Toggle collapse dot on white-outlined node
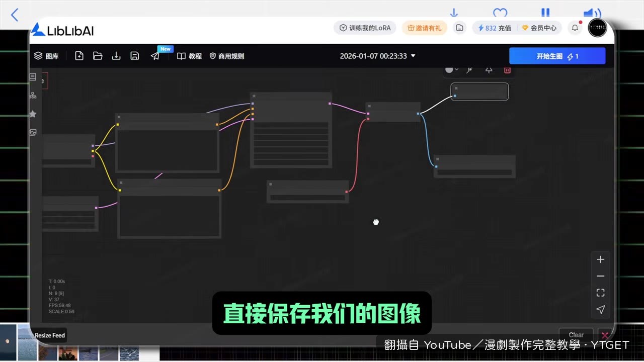Image resolution: width=644 pixels, height=362 pixels. tap(456, 88)
